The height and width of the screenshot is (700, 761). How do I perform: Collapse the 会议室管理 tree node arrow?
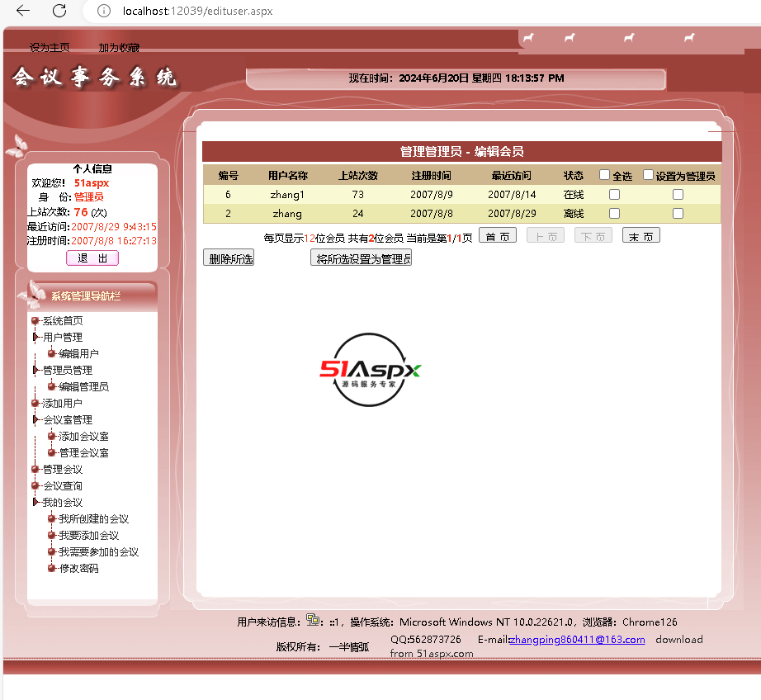tap(35, 419)
